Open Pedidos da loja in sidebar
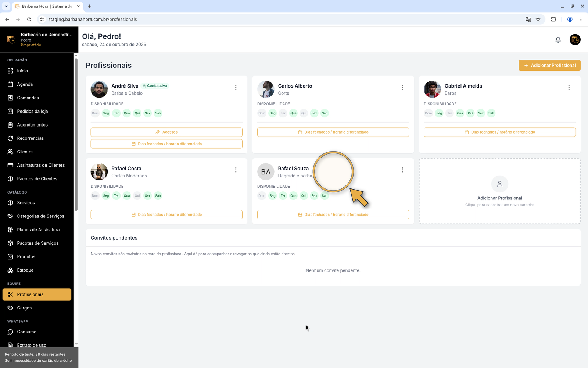 tap(37, 111)
